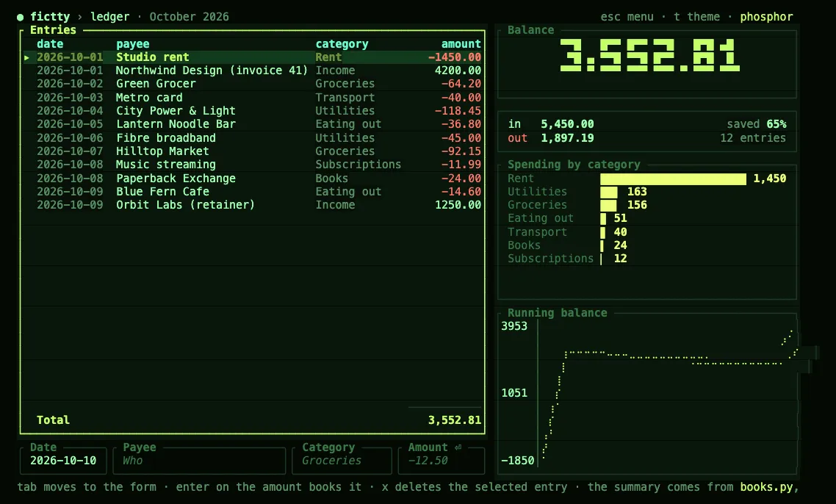
Task: Click the Utilities spending bar
Action: [609, 192]
